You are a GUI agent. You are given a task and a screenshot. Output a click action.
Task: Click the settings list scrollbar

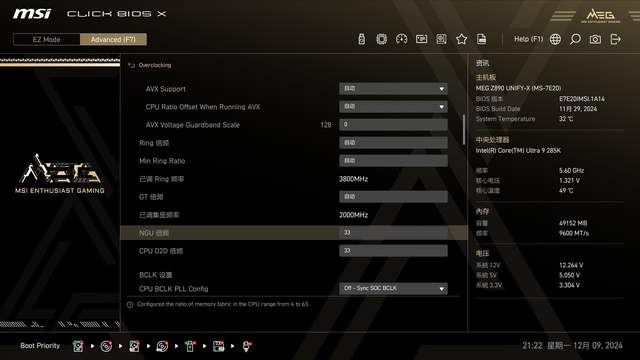tap(463, 129)
